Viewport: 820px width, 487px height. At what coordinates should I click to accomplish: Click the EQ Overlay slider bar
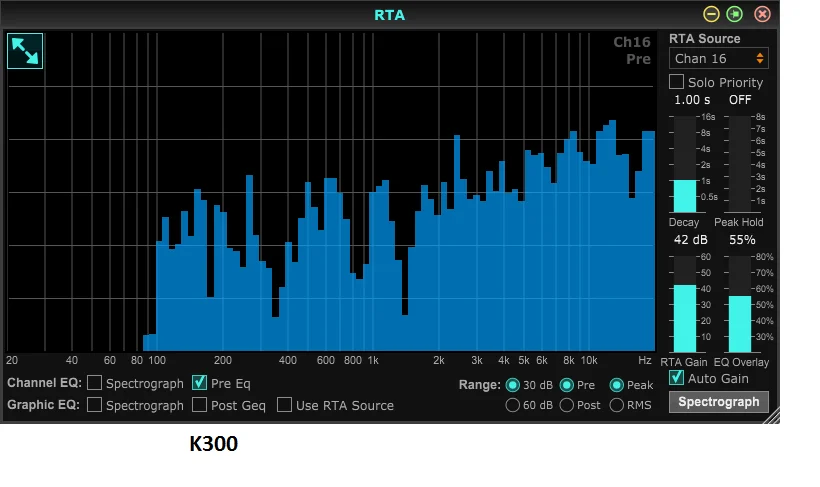740,304
